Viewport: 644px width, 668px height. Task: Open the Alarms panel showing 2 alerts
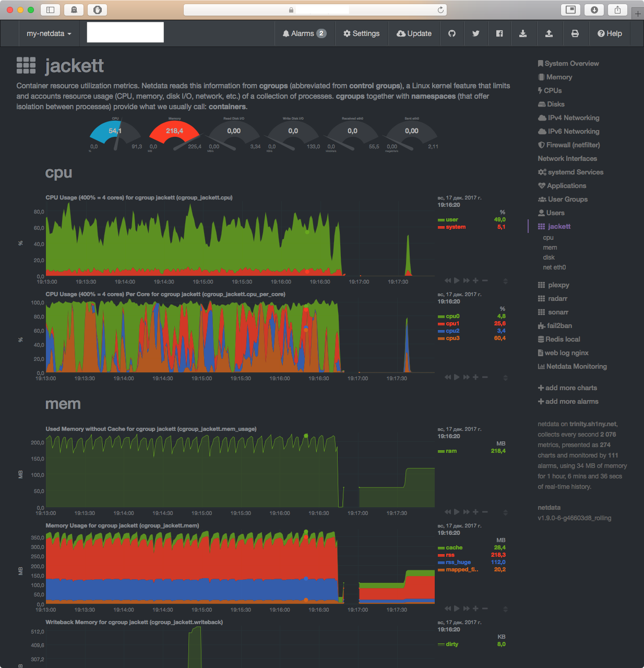[304, 33]
